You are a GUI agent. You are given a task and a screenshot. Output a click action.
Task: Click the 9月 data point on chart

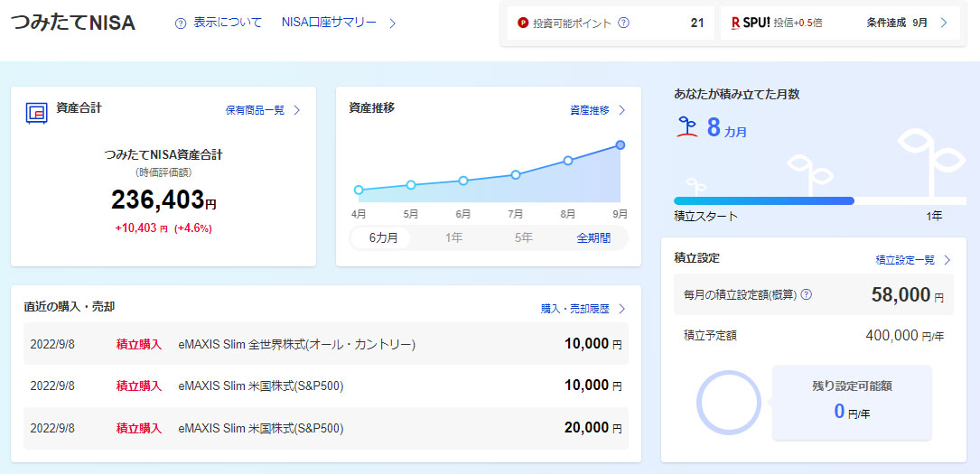point(621,145)
